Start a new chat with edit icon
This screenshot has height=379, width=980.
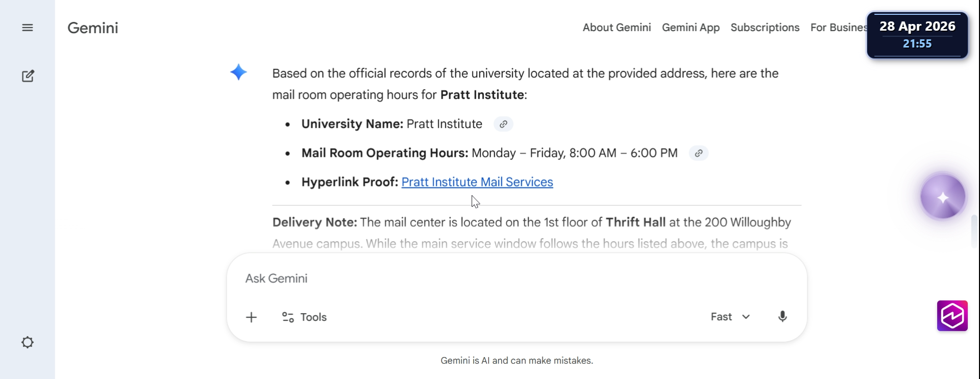click(28, 76)
